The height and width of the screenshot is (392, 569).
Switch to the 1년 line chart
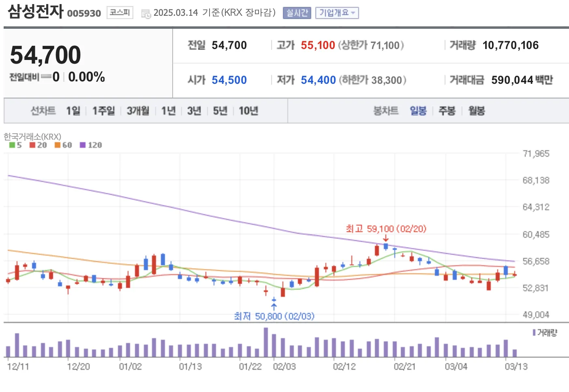point(169,111)
